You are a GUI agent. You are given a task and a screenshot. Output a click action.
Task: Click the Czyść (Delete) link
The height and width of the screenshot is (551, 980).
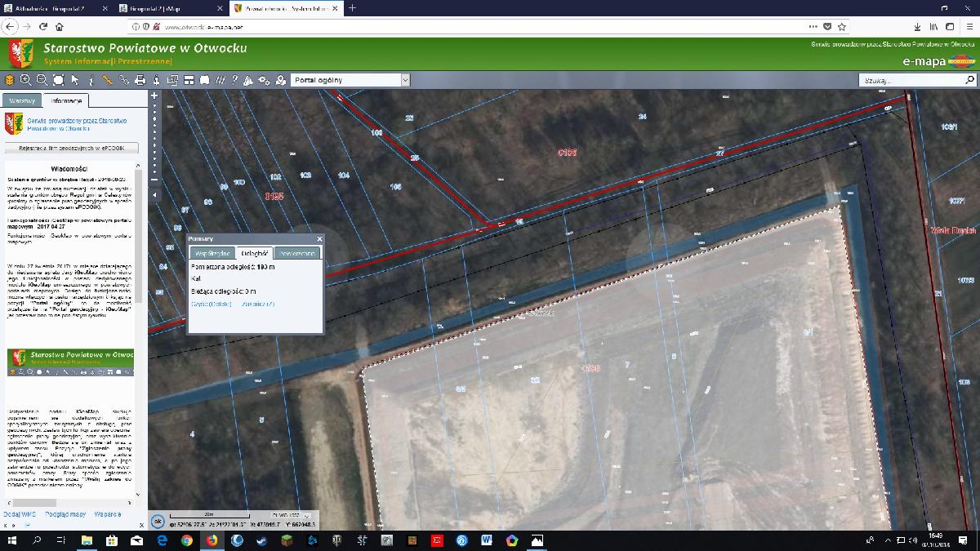click(x=211, y=304)
